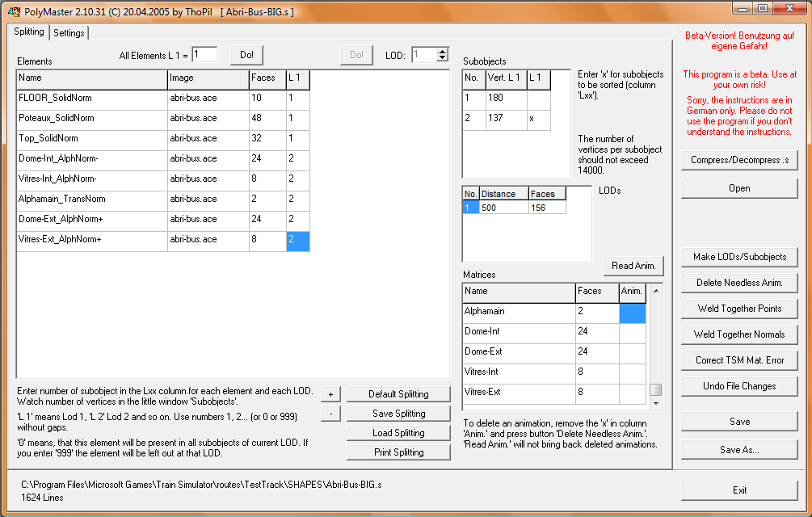Viewport: 812px width, 517px height.
Task: Select the Dome-Ext matrix row
Action: pos(554,354)
